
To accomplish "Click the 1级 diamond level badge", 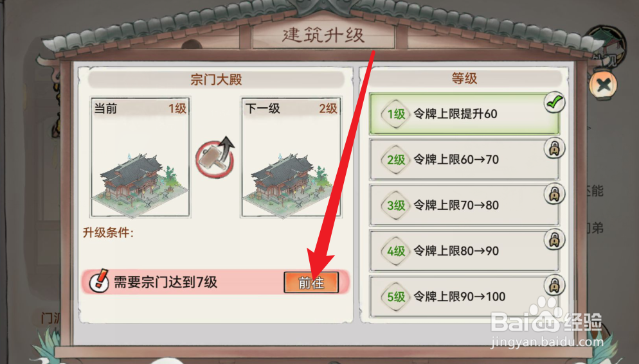I will 395,114.
